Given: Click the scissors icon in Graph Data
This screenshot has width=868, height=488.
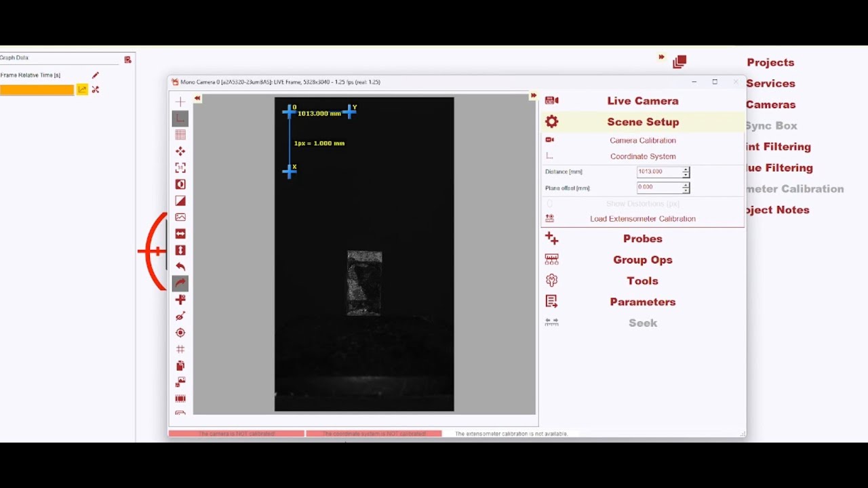Looking at the screenshot, I should point(96,89).
